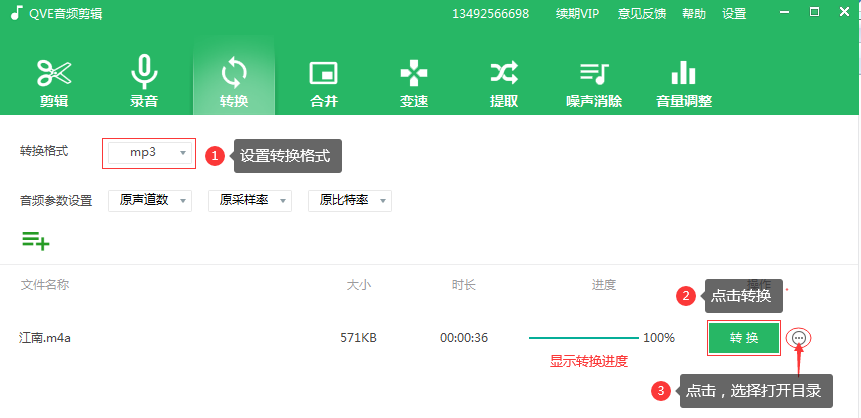
Task: Select the 变速 speed change tool
Action: click(413, 82)
